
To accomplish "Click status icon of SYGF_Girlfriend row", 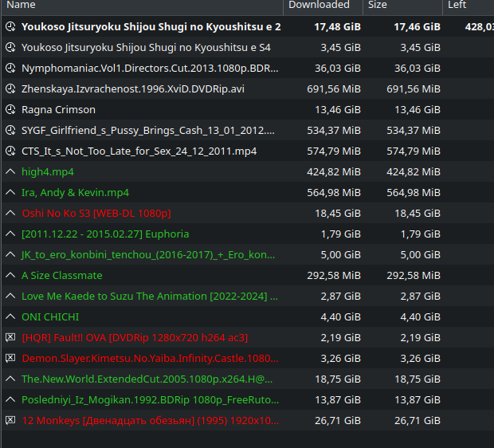I will point(10,130).
